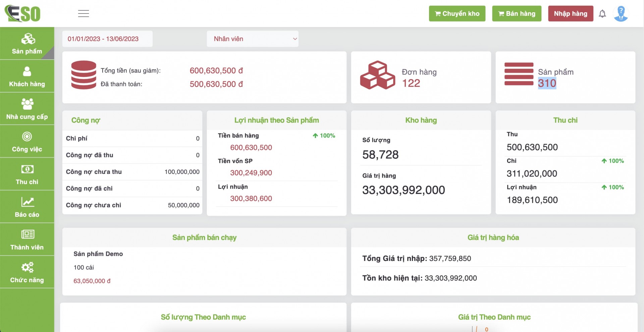Select Công việc in sidebar
The width and height of the screenshot is (644, 332).
pos(27,142)
